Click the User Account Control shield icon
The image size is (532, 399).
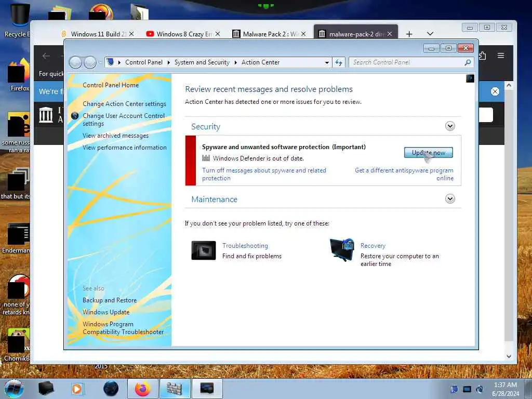[75, 116]
